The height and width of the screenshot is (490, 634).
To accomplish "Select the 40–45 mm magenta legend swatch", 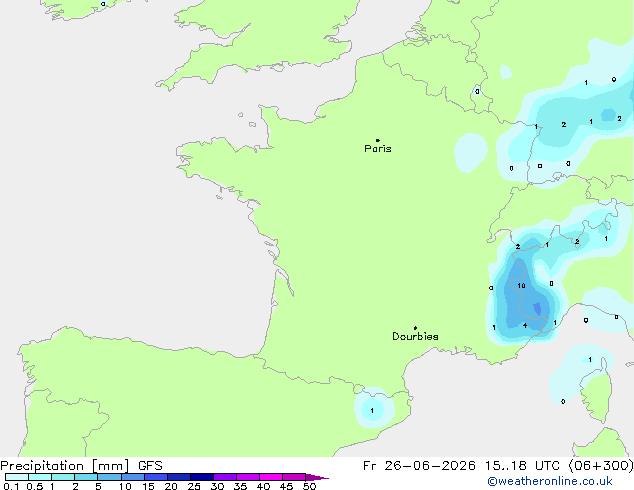I will (271, 477).
